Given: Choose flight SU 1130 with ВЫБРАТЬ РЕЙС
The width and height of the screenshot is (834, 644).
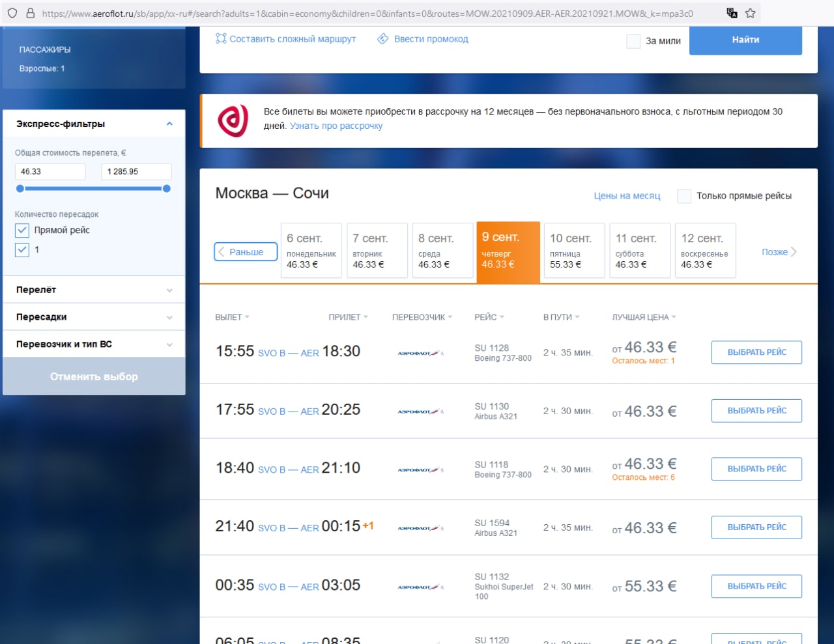Looking at the screenshot, I should pos(756,411).
